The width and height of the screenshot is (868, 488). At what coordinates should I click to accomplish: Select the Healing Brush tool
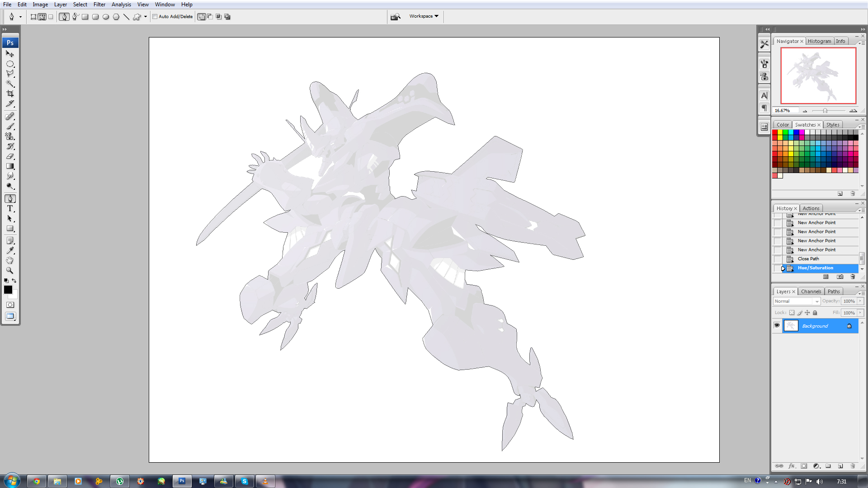[10, 116]
